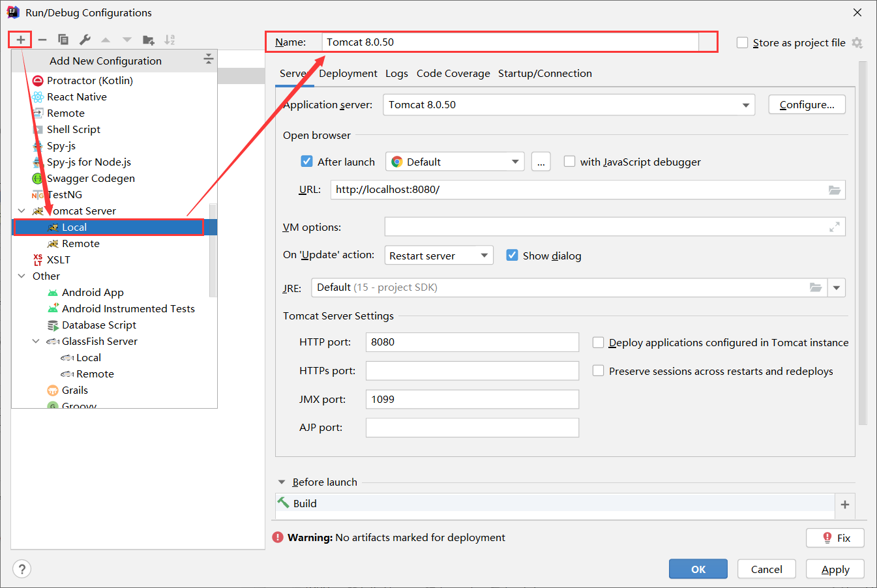Click the Configure... button
This screenshot has height=588, width=877.
coord(807,105)
